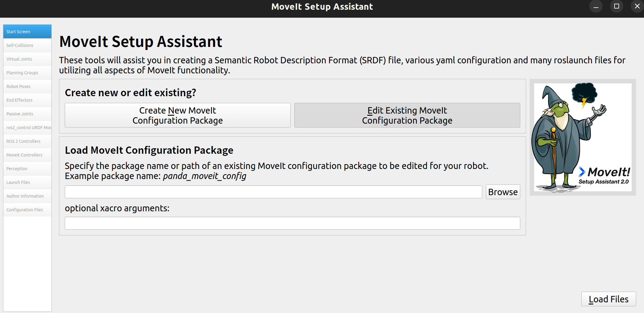Maximize the MoveIt Setup Assistant window
This screenshot has height=313, width=644.
click(616, 6)
